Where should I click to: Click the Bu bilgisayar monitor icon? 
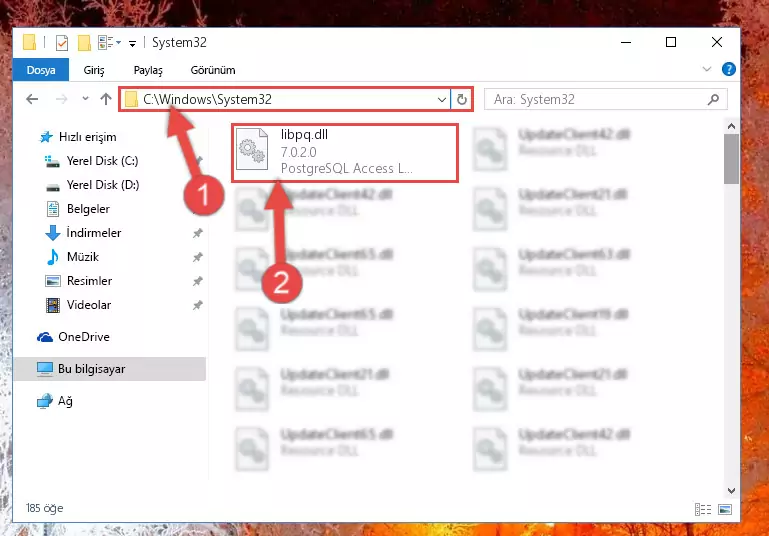(45, 369)
